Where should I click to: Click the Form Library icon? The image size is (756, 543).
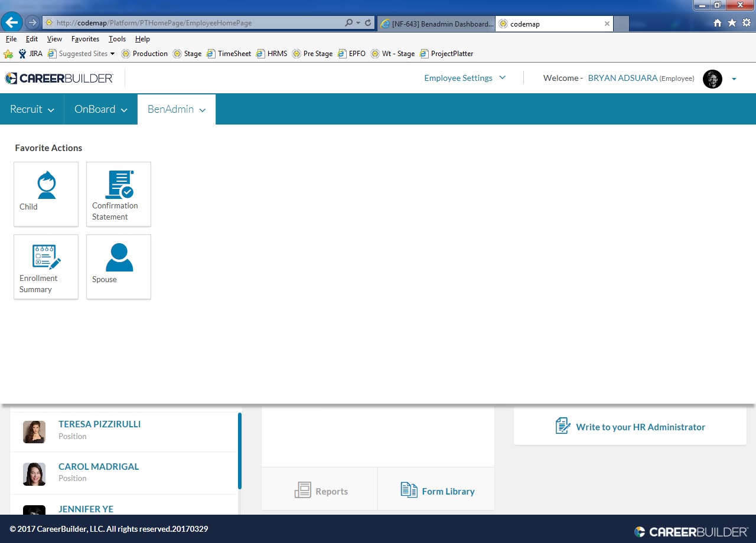point(409,490)
